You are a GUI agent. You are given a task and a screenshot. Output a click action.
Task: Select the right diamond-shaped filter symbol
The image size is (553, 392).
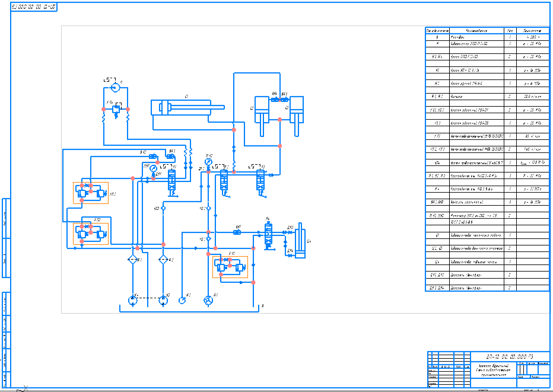[163, 260]
